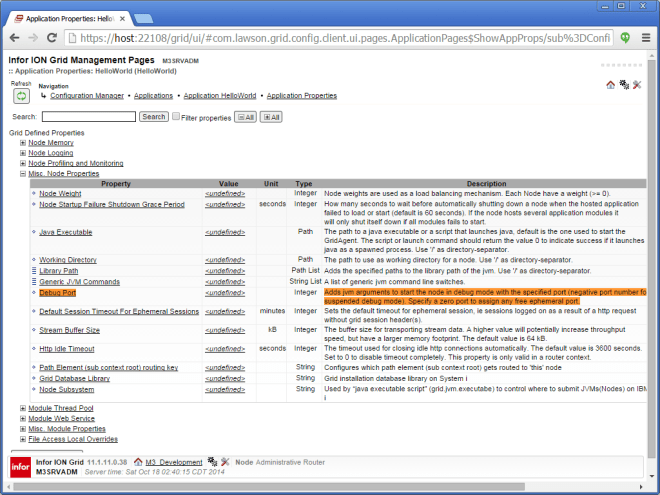Enable the Filter properties checkbox
Viewport: 660px width, 495px height.
176,117
